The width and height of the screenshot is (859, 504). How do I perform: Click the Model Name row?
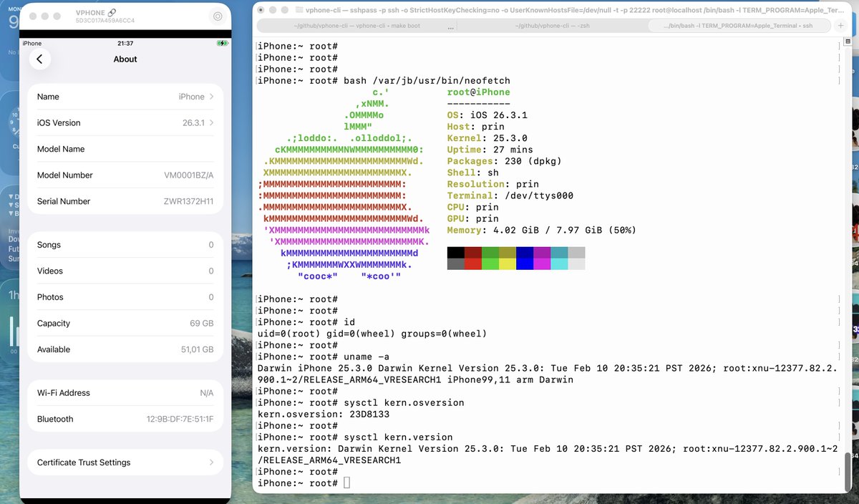[x=125, y=149]
